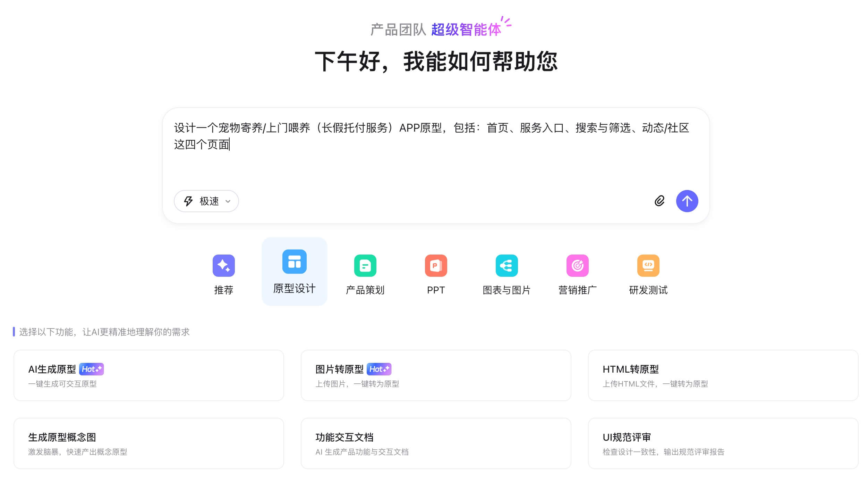Select the 产品策划 planning icon

365,266
